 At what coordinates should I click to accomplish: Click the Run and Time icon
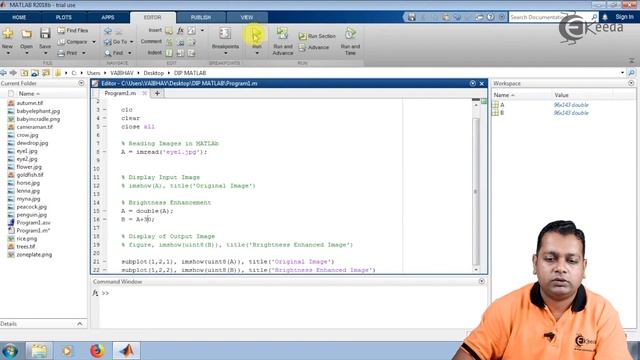[x=350, y=33]
